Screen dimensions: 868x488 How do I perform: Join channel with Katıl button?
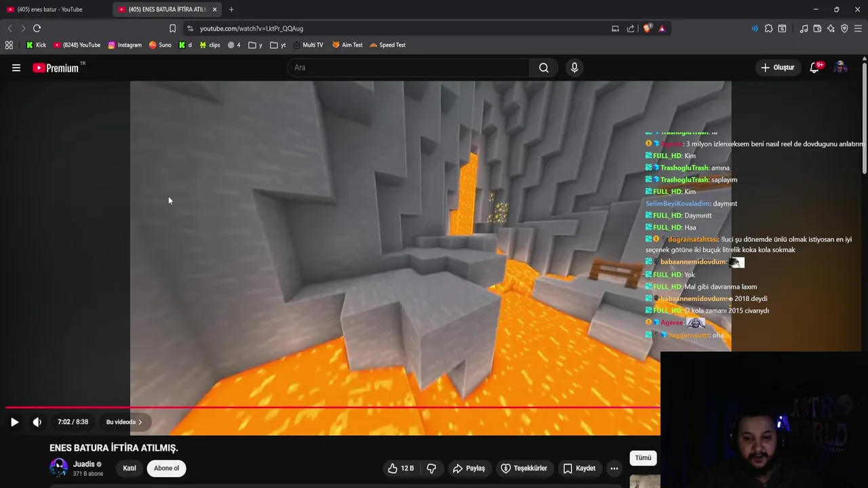pyautogui.click(x=130, y=468)
